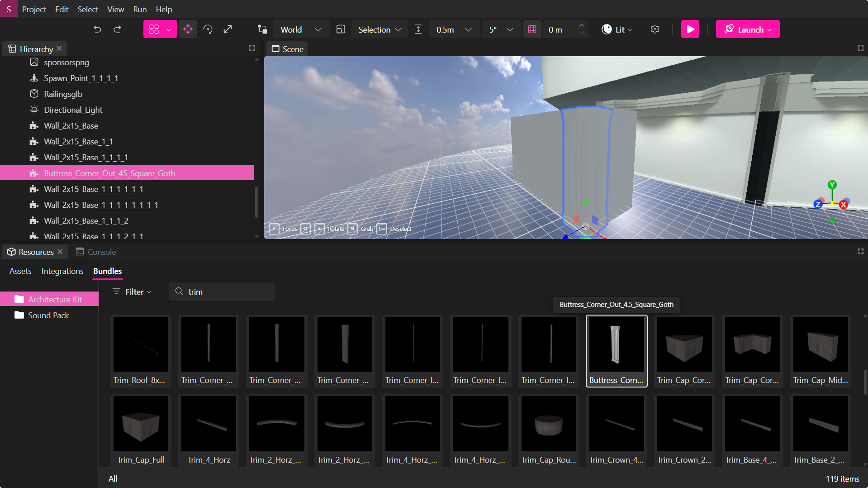Open the World coordinate space dropdown
This screenshot has width=868, height=488.
tap(300, 29)
